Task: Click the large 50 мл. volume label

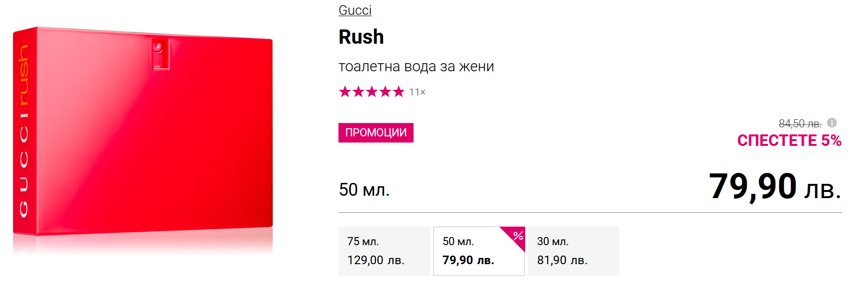Action: 364,190
